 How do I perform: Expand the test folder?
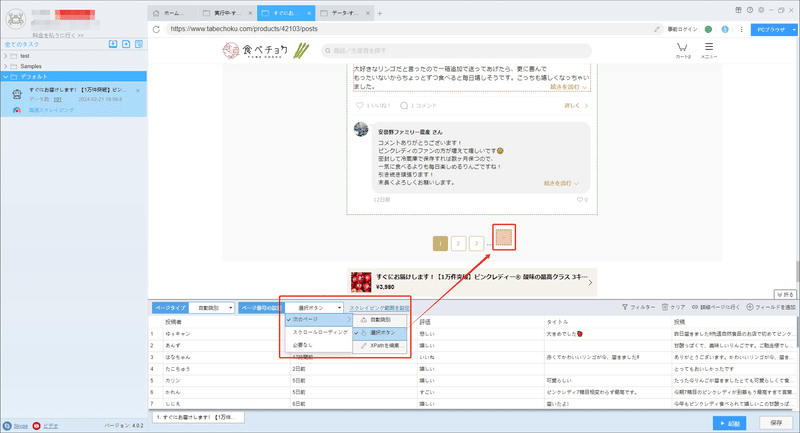[x=6, y=56]
